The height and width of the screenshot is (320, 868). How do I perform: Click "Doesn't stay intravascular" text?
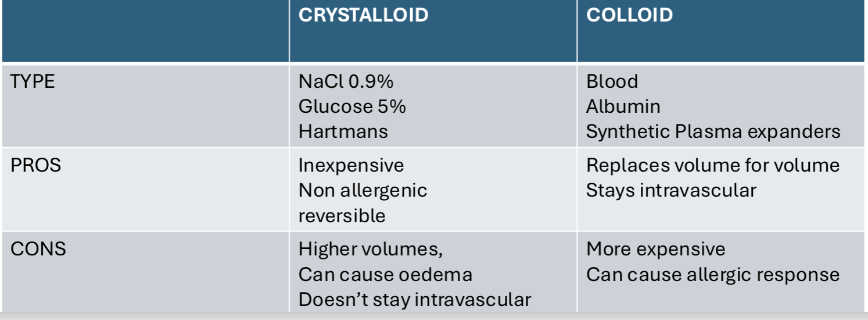point(414,300)
